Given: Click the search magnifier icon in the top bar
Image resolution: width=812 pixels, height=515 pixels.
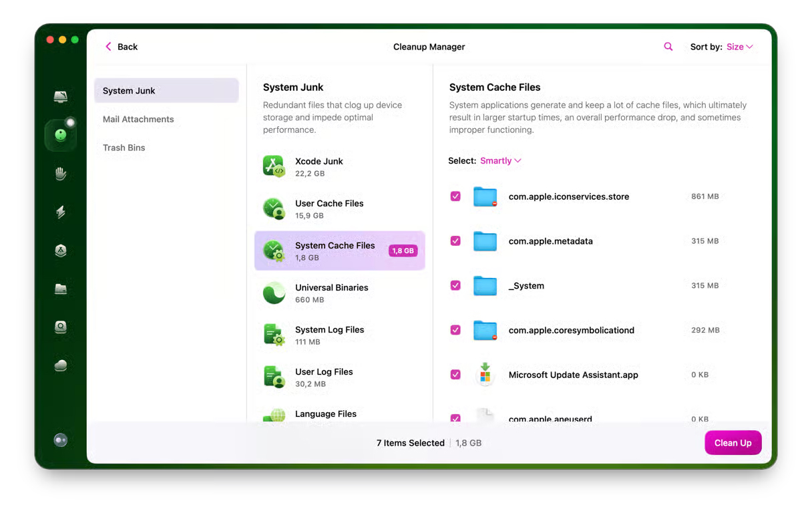Looking at the screenshot, I should click(668, 47).
